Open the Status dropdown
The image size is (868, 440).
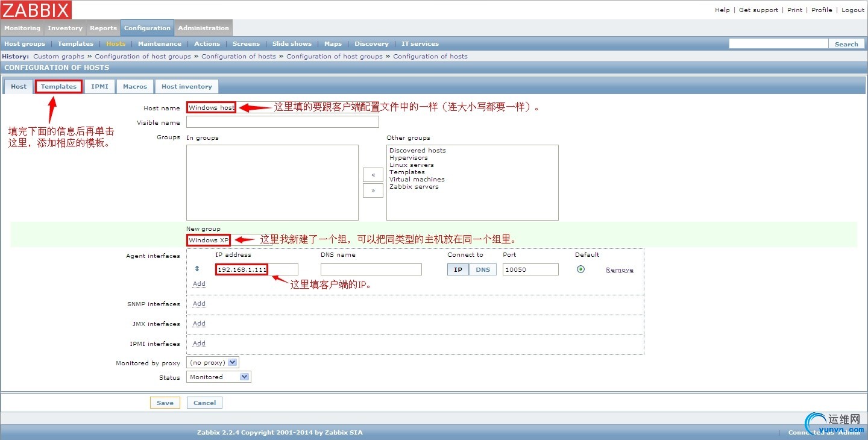pos(218,377)
